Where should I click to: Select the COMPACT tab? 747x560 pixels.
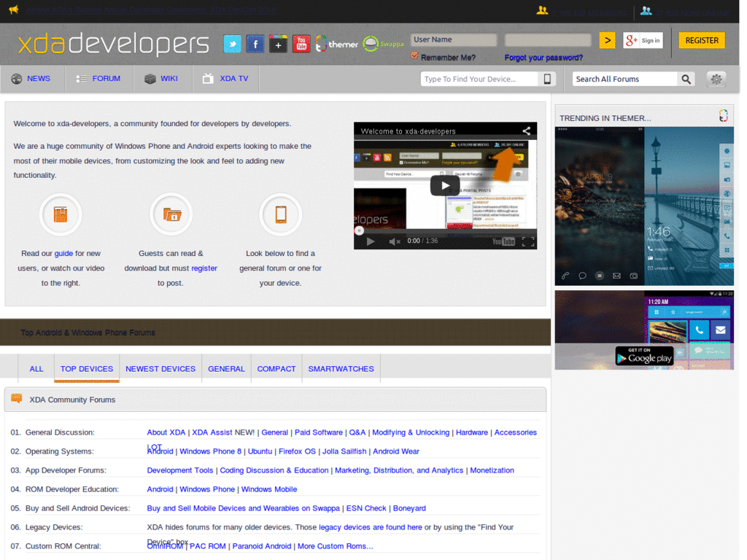[276, 368]
